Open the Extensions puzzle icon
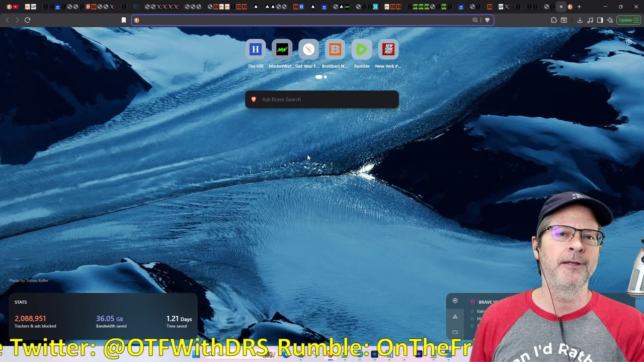This screenshot has height=362, width=644. (554, 20)
